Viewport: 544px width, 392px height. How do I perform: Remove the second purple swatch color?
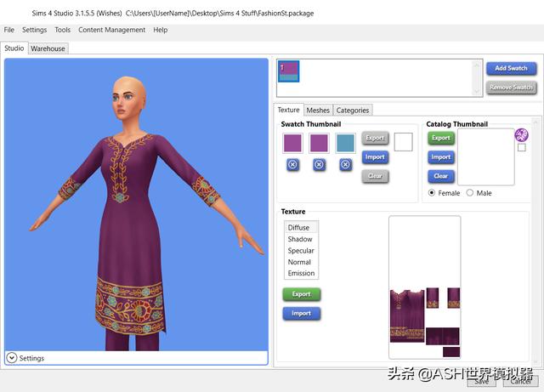[x=319, y=165]
